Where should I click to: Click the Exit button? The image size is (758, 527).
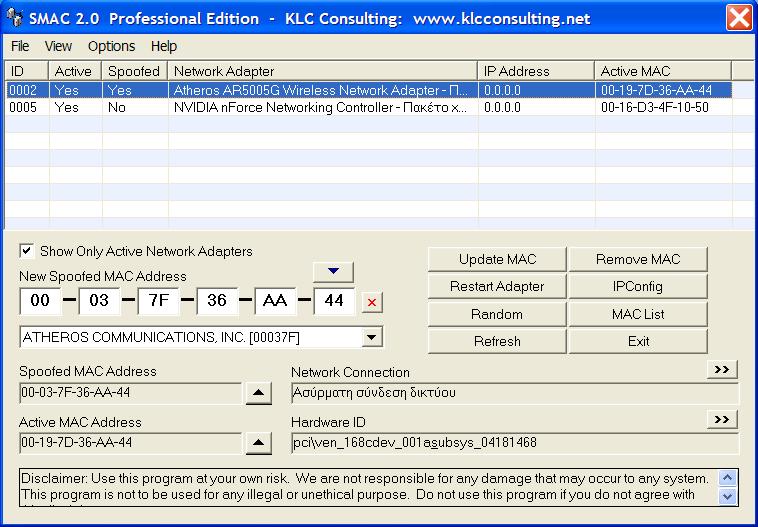(x=638, y=341)
